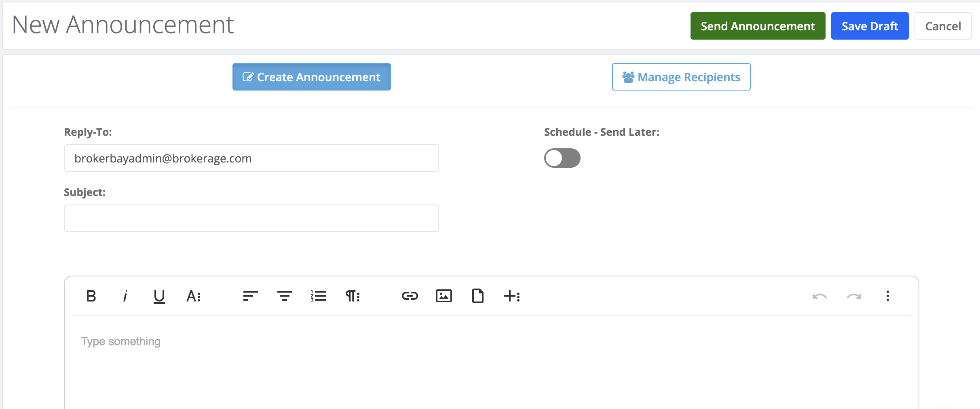Open the text style A menu

click(194, 296)
